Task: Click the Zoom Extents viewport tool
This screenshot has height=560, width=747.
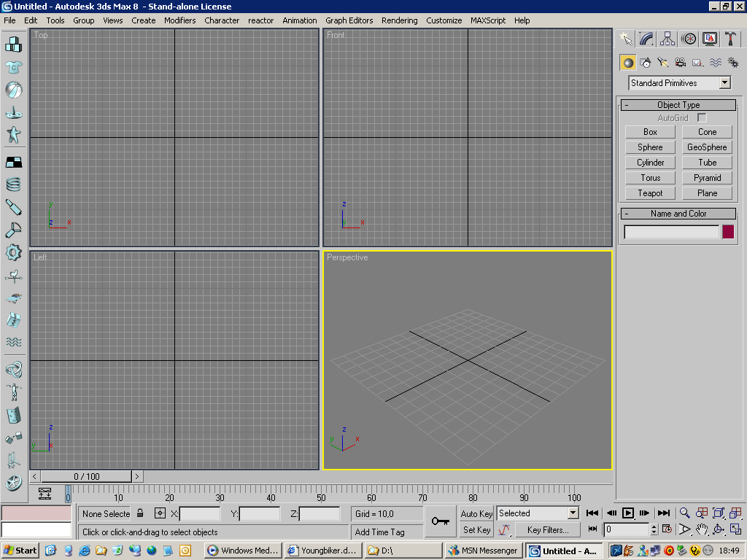Action: click(719, 513)
